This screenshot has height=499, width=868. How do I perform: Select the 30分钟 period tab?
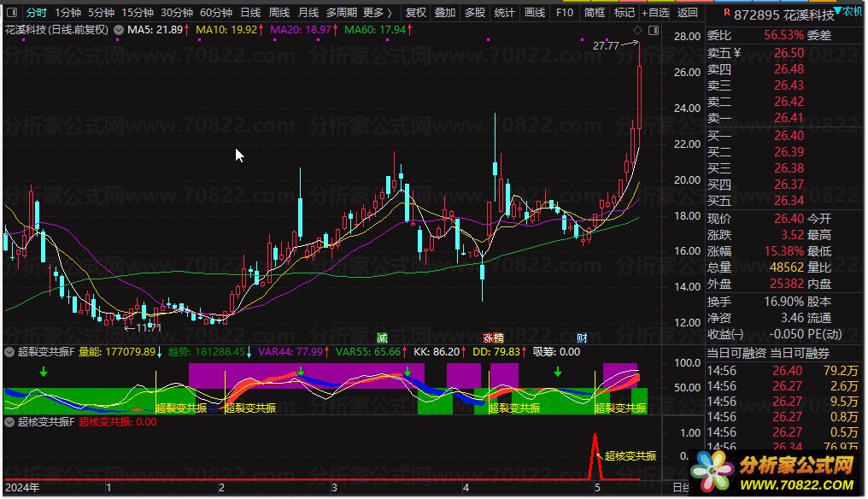click(177, 12)
